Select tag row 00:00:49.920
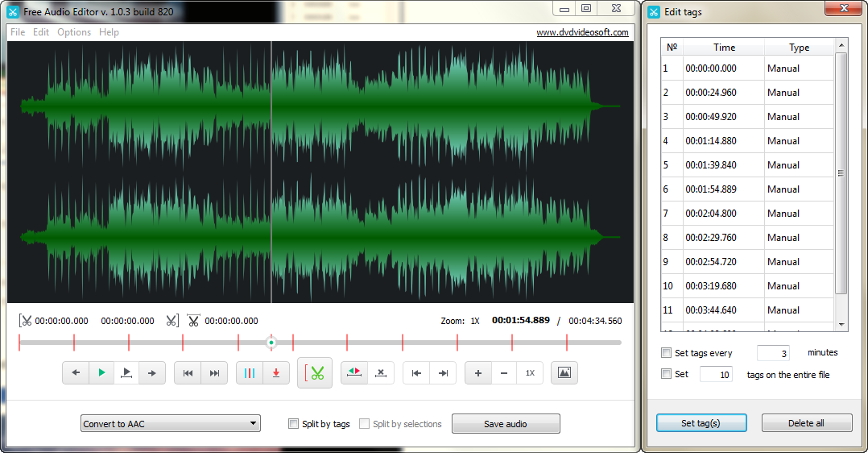 [747, 116]
